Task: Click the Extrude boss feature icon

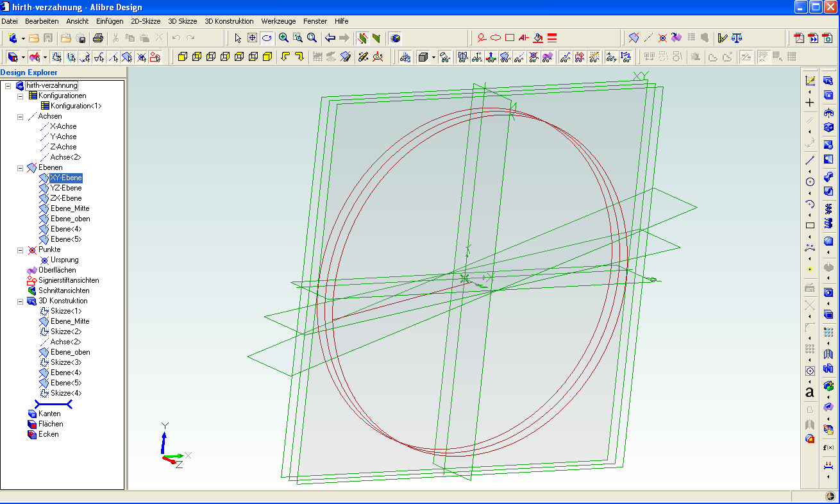Action: [828, 80]
